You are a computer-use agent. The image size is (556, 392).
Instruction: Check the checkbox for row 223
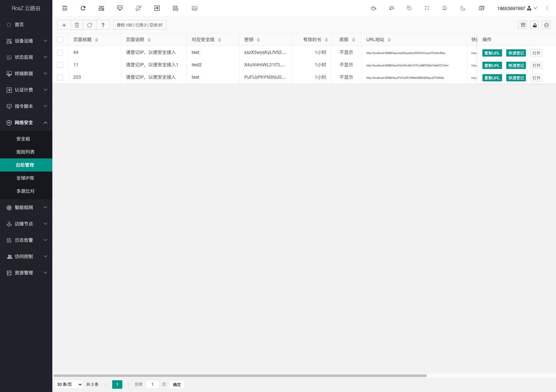[x=60, y=77]
